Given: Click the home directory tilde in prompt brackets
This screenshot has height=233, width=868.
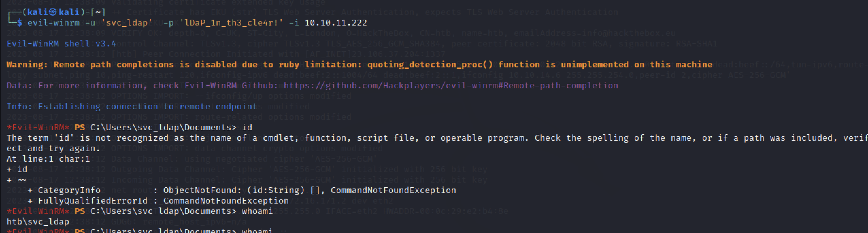Looking at the screenshot, I should (98, 12).
